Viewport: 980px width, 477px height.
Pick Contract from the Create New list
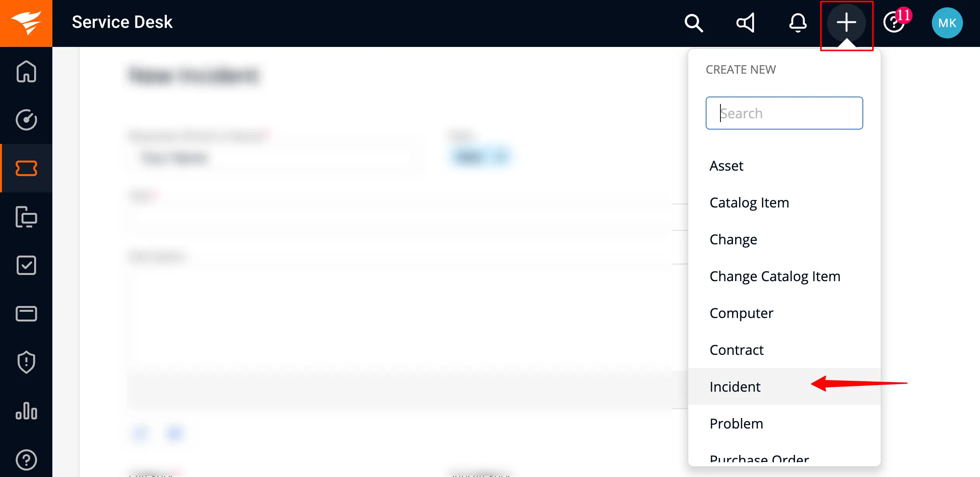(784, 350)
